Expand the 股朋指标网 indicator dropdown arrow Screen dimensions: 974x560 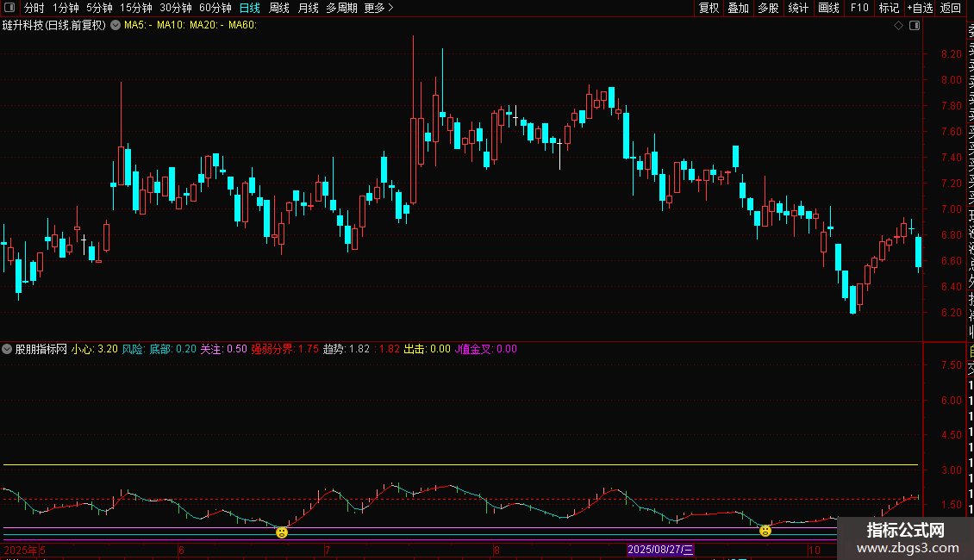(x=8, y=349)
